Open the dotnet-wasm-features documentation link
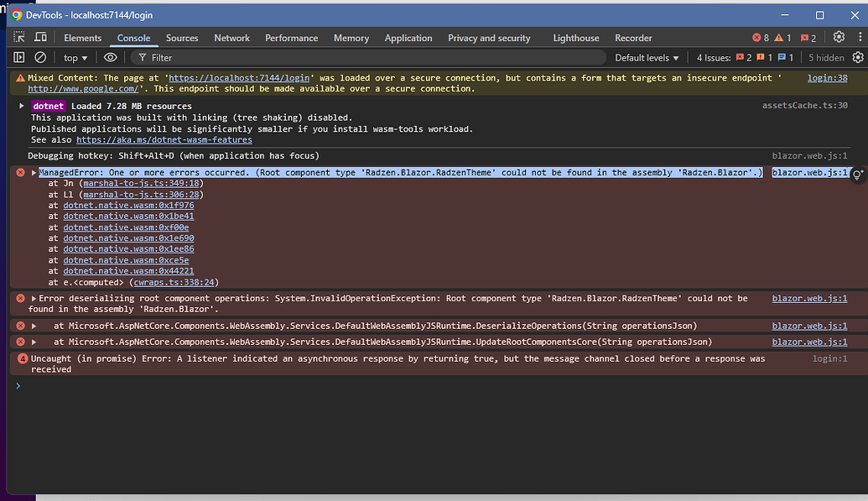 (164, 139)
